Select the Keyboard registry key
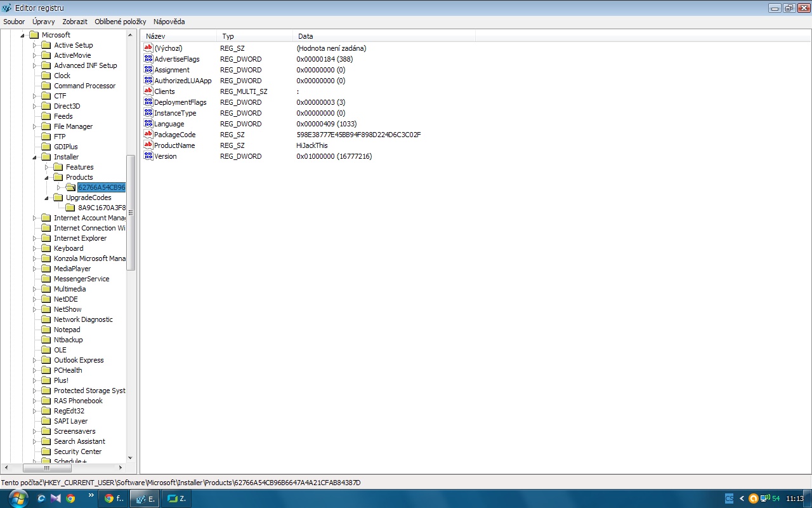 (x=69, y=248)
